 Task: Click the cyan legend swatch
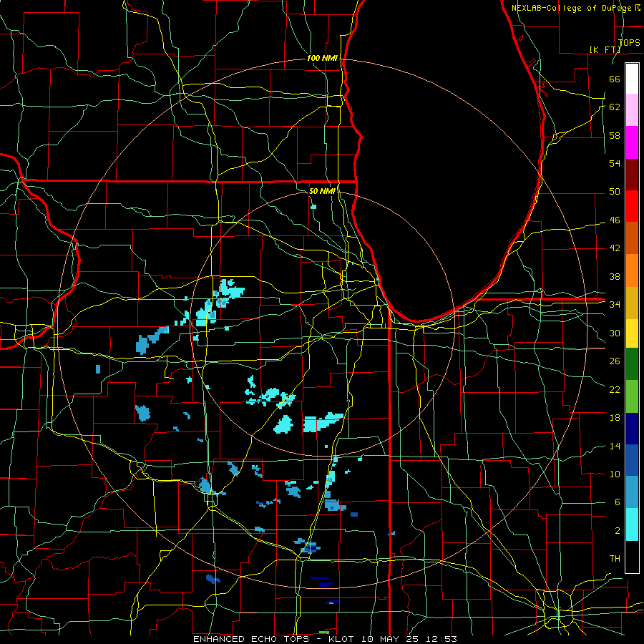click(x=632, y=525)
